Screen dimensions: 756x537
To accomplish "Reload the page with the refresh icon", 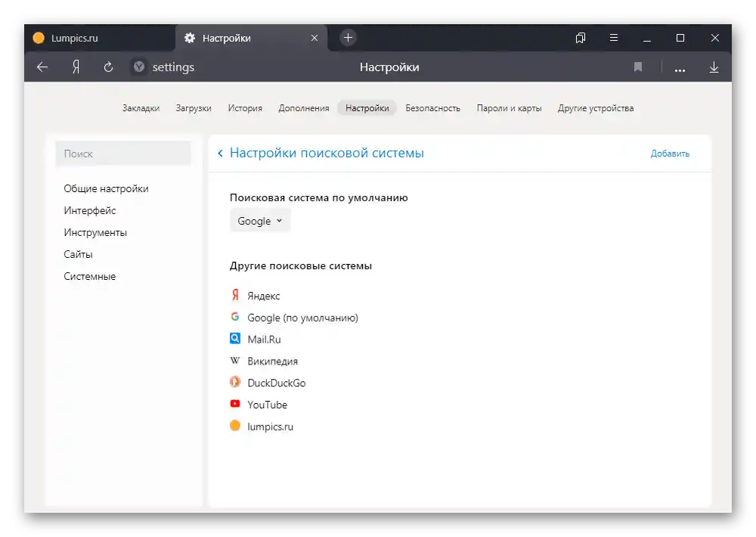I will click(x=108, y=67).
